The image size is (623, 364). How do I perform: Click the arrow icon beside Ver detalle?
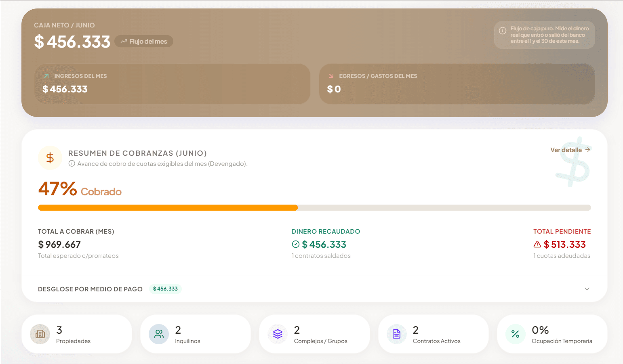click(588, 150)
